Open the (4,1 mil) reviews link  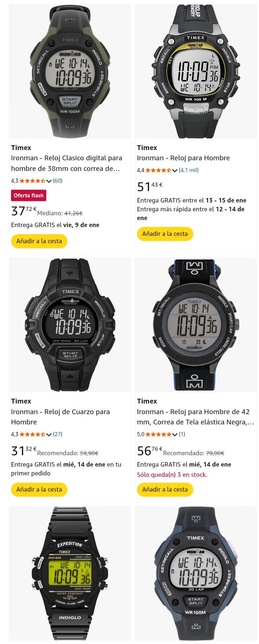pos(189,170)
